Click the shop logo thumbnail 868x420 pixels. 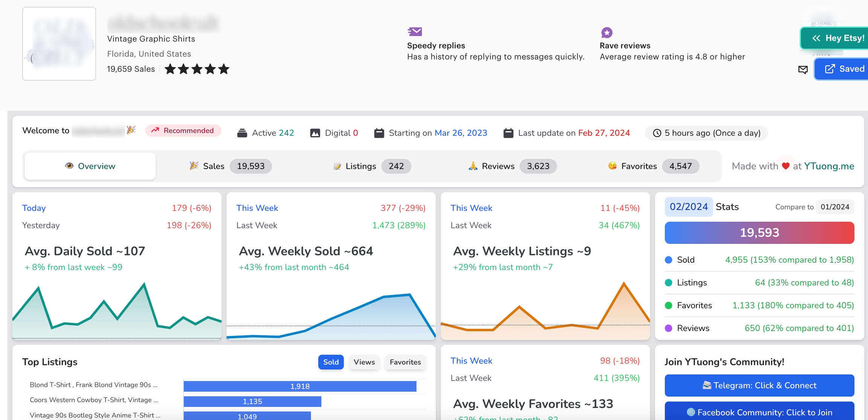tap(59, 44)
